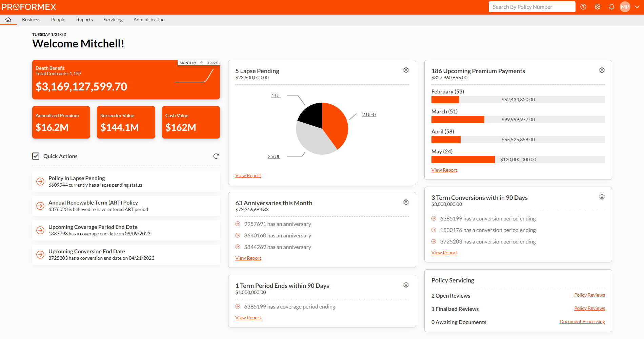Go to the home dashboard icon
This screenshot has height=339, width=644.
pyautogui.click(x=8, y=20)
